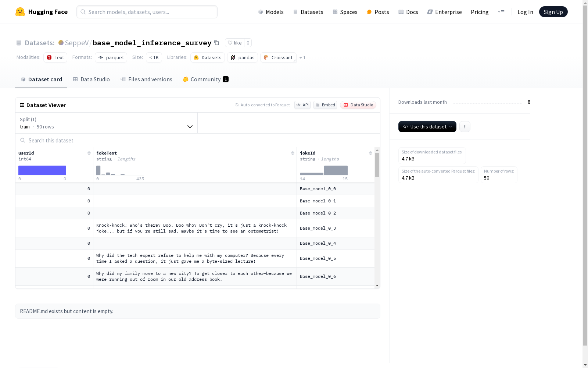Image resolution: width=588 pixels, height=368 pixels.
Task: Click the 'Why did my family move' joke cell
Action: click(x=195, y=276)
